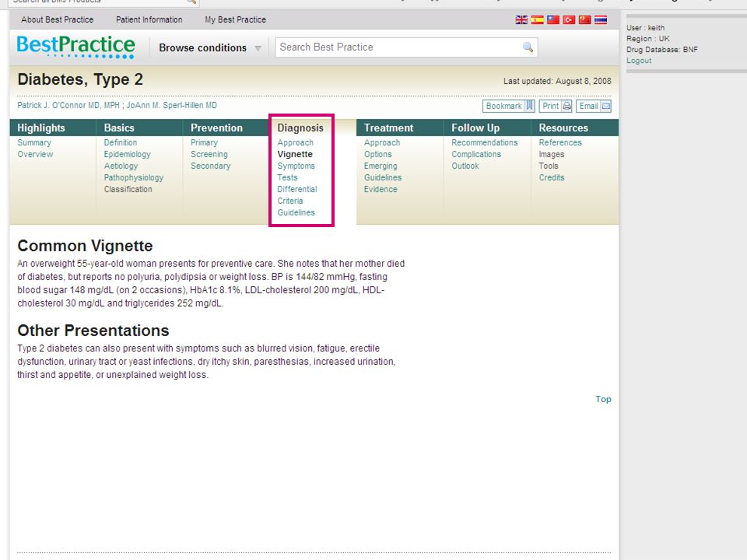Open Criteria under Diagnosis
747x560 pixels.
click(290, 201)
